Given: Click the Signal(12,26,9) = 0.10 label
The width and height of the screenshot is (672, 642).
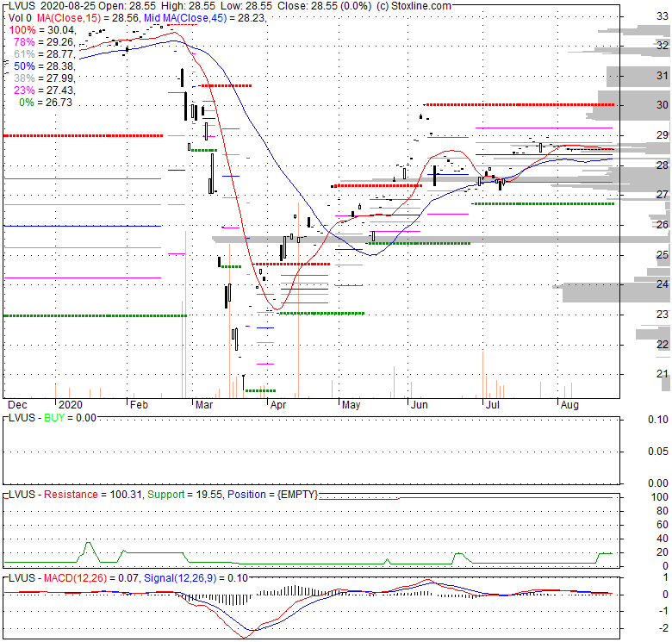Looking at the screenshot, I should pos(196,578).
